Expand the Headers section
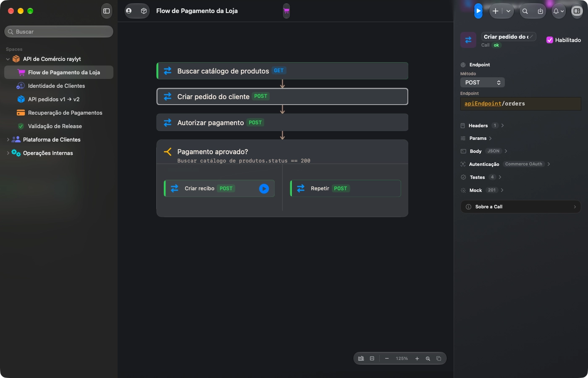This screenshot has width=588, height=378. (482, 126)
